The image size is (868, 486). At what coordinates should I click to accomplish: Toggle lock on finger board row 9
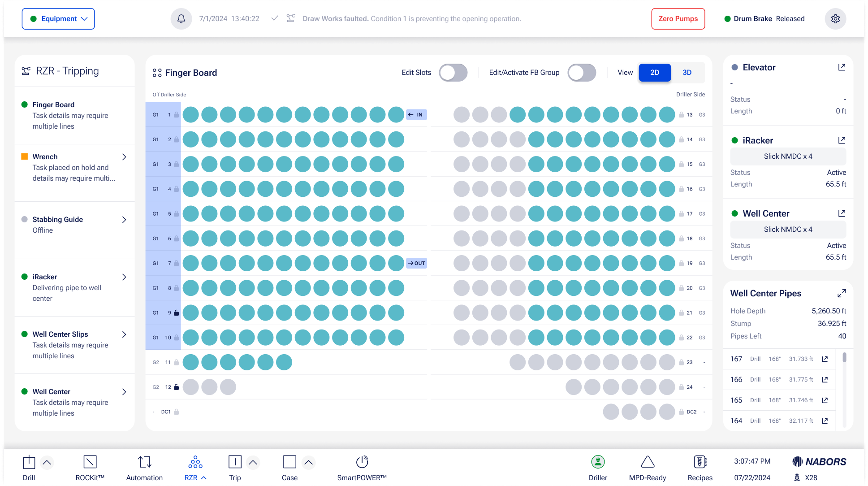(x=176, y=313)
